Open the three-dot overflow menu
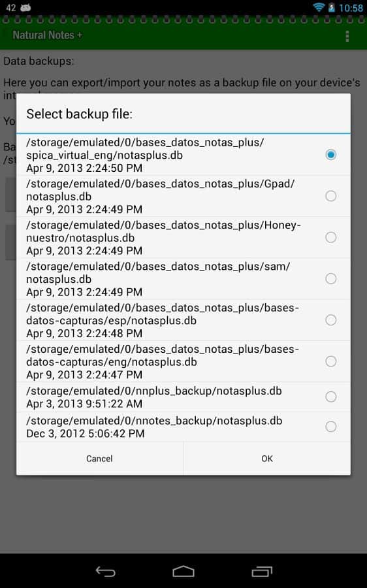367x588 pixels. 347,36
